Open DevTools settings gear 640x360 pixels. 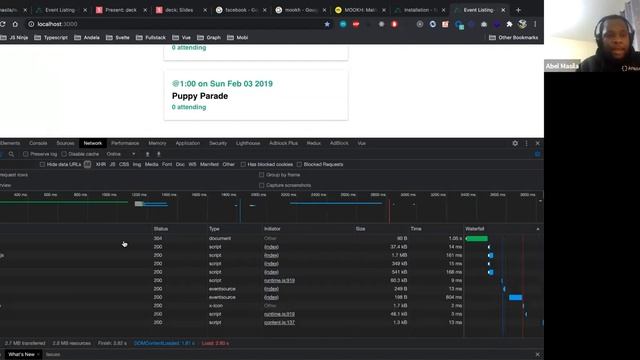(x=515, y=143)
